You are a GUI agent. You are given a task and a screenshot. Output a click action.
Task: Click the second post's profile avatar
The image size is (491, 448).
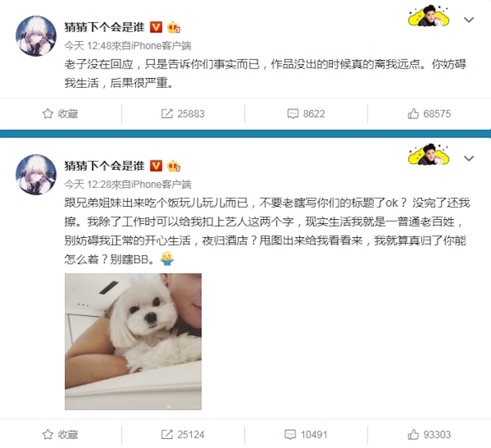tap(36, 174)
